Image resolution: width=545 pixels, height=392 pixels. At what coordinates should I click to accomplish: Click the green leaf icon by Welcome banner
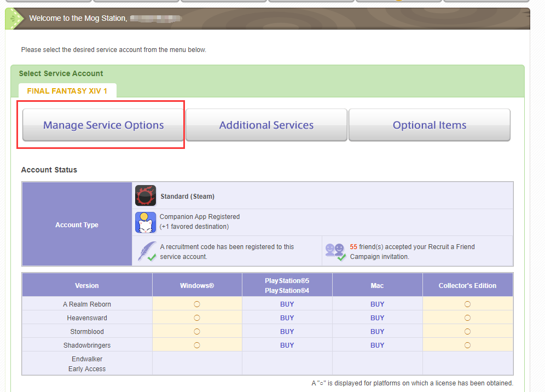tap(15, 18)
